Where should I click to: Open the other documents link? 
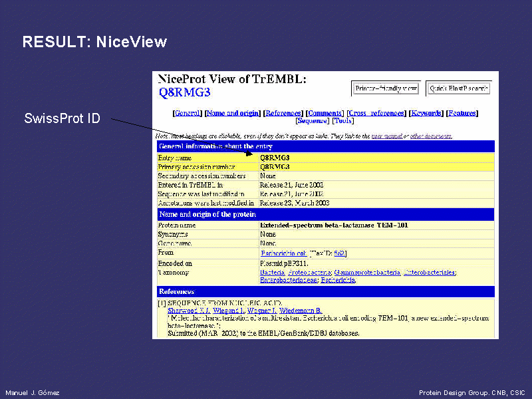click(x=431, y=136)
